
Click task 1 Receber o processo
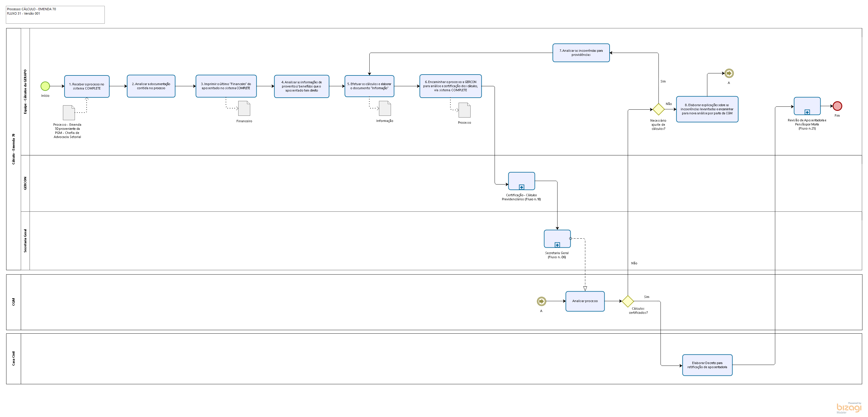tap(87, 86)
